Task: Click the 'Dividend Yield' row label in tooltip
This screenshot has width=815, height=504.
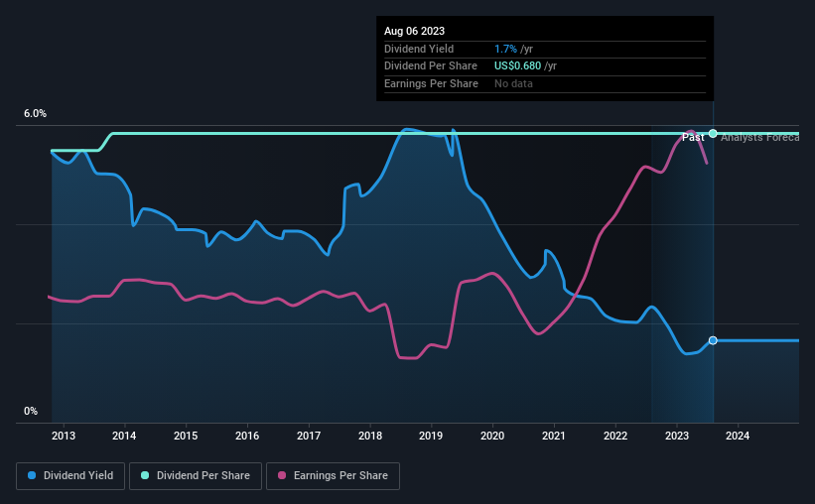Action: (x=419, y=49)
